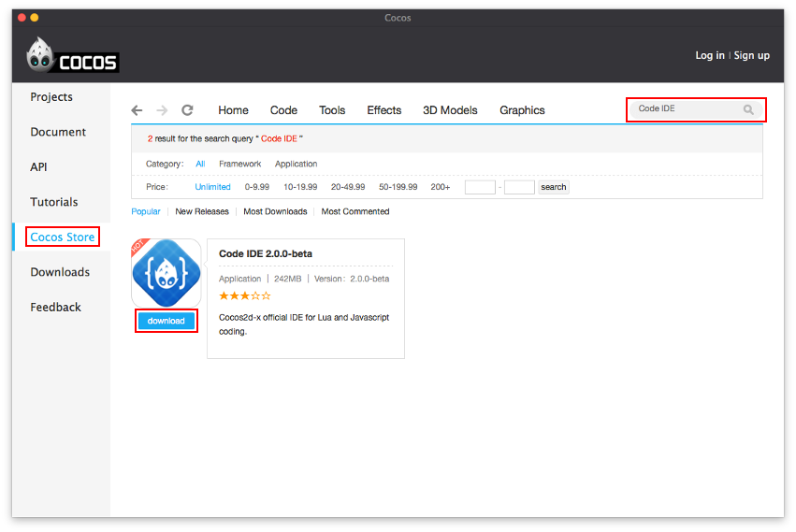Select 200+ price range
796x532 pixels.
pyautogui.click(x=441, y=187)
